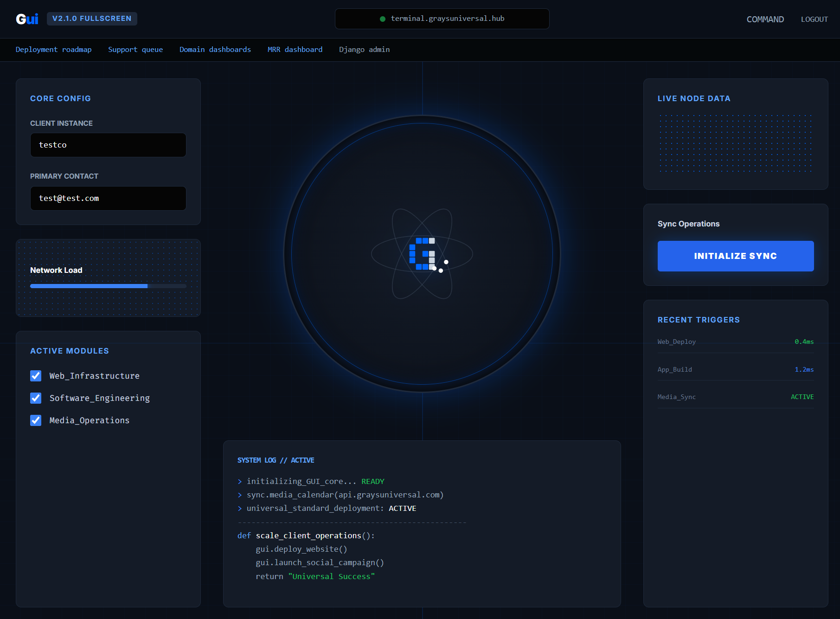Click the CORE CONFIG heading
Screen dimensions: 840x619
pos(60,98)
